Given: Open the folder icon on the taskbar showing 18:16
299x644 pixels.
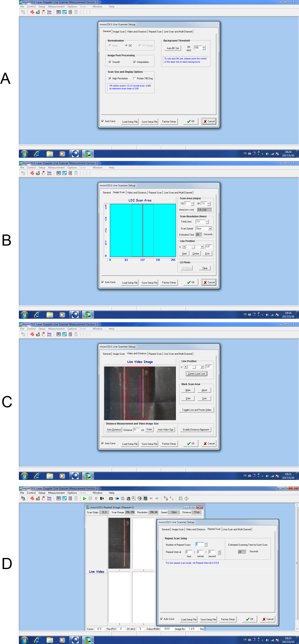Looking at the screenshot, I should pos(50,314).
